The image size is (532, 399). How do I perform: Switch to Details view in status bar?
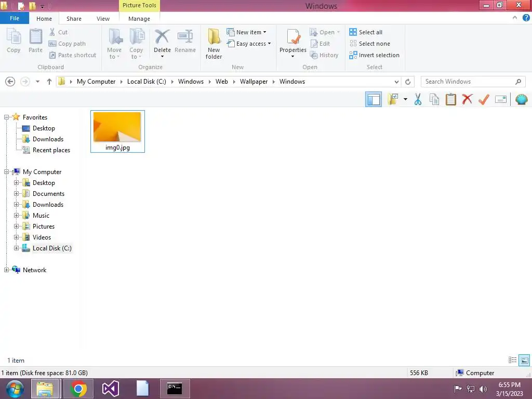tap(512, 360)
